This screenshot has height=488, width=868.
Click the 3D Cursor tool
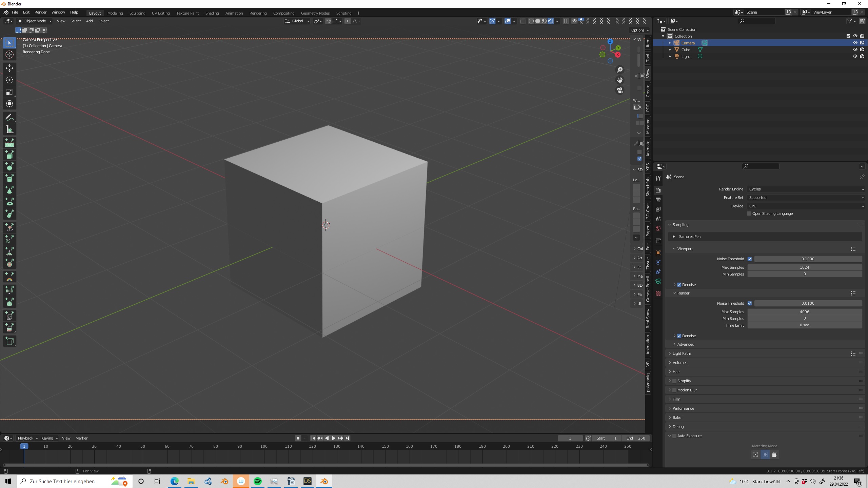(9, 55)
